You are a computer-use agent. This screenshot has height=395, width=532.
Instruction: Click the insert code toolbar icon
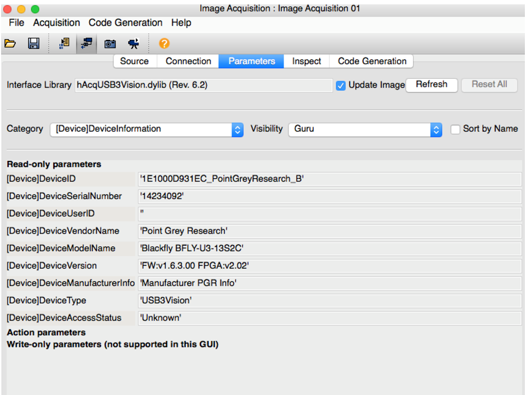pos(64,43)
